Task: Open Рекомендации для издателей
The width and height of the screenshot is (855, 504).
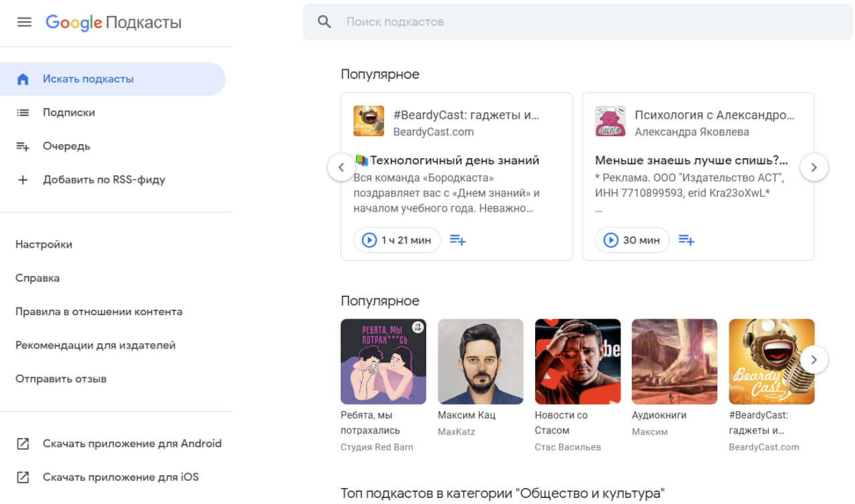Action: click(96, 345)
